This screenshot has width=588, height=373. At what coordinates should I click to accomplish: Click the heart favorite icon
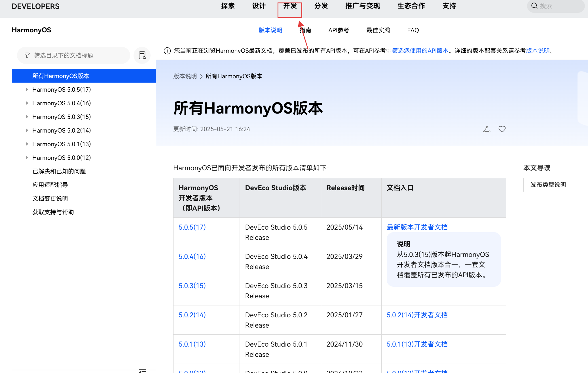tap(502, 129)
